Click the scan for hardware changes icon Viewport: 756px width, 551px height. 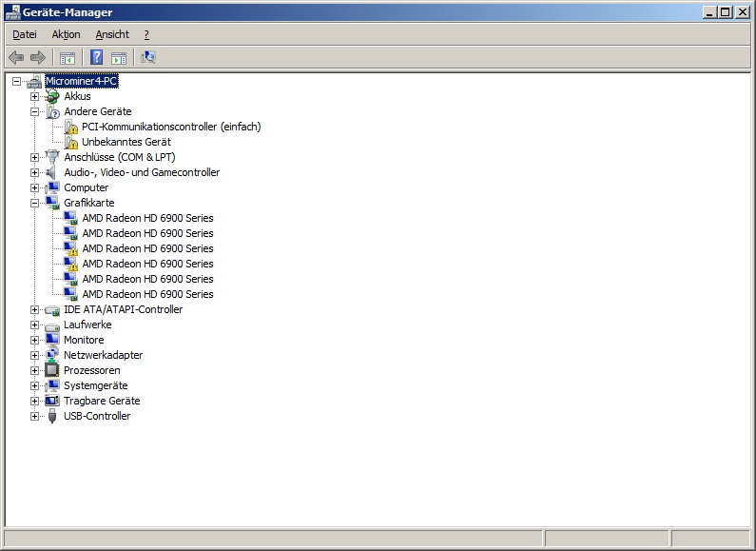point(148,58)
